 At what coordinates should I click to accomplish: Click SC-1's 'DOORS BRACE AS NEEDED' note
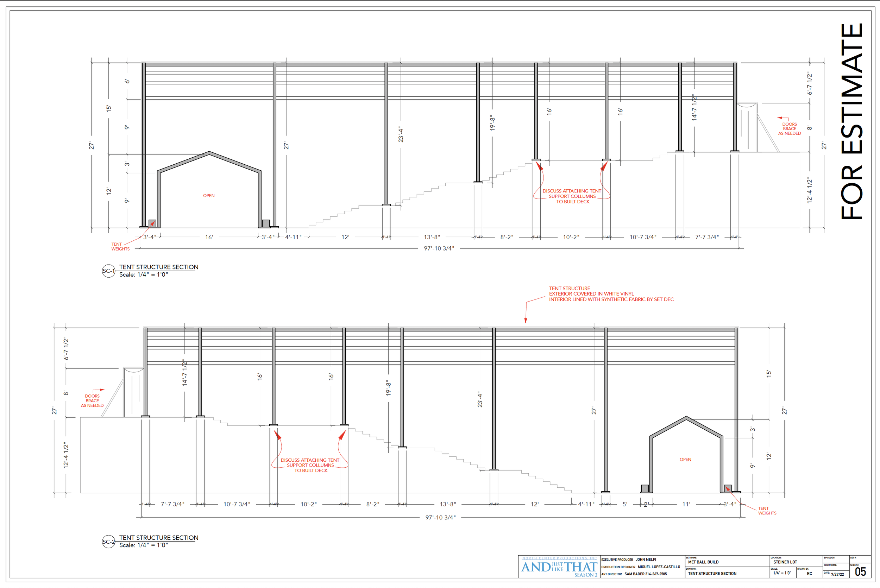789,129
